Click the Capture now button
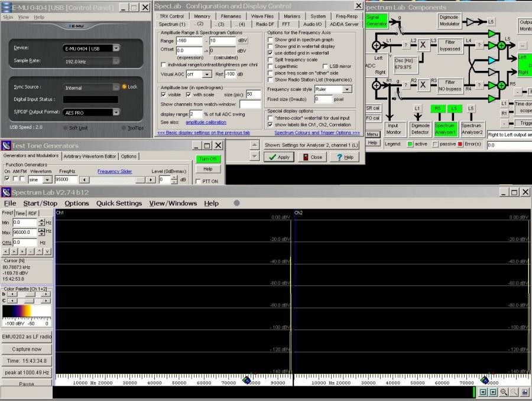 [26, 349]
